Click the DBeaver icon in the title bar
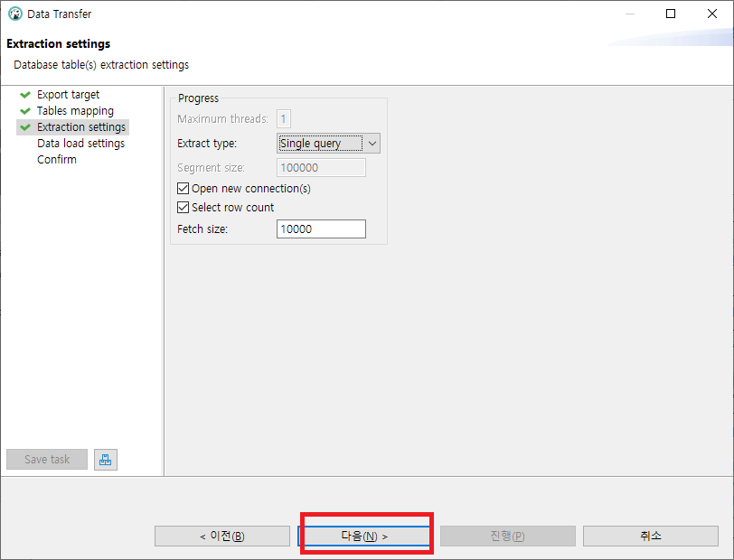The width and height of the screenshot is (734, 560). pos(14,14)
